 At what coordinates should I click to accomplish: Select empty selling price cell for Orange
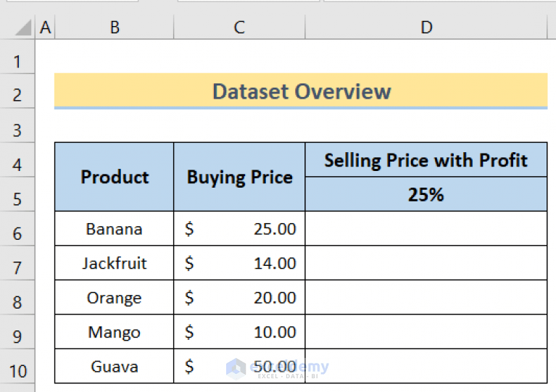click(x=426, y=297)
